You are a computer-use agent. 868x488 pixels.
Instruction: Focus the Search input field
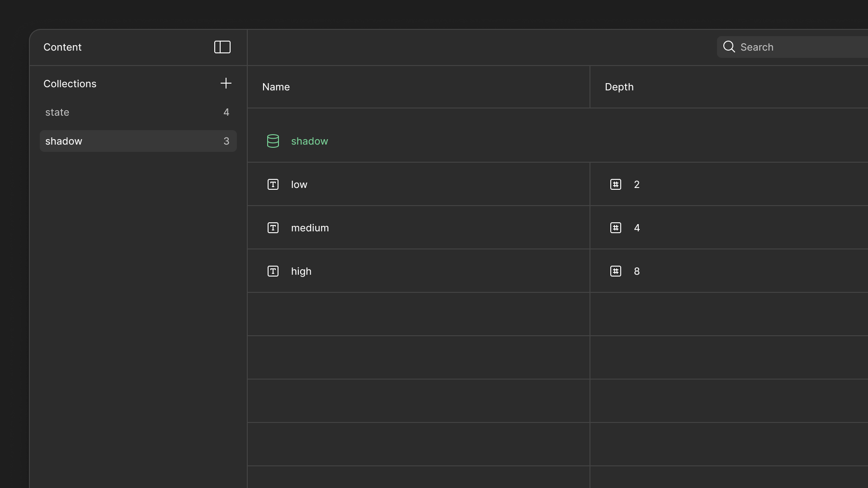(x=793, y=47)
